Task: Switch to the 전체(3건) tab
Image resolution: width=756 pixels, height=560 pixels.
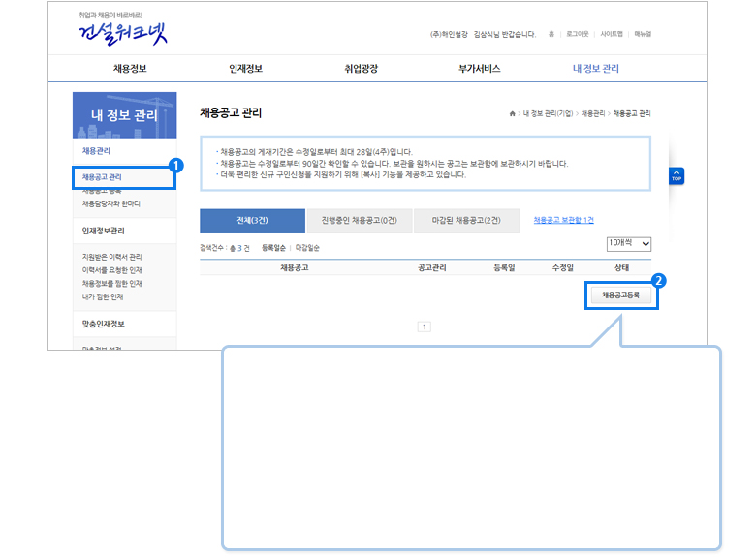Action: (252, 221)
